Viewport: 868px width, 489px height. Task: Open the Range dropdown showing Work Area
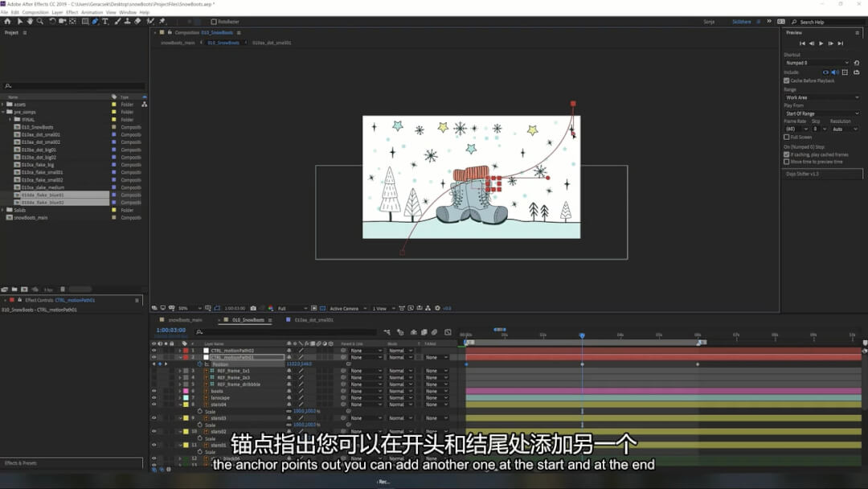click(821, 97)
